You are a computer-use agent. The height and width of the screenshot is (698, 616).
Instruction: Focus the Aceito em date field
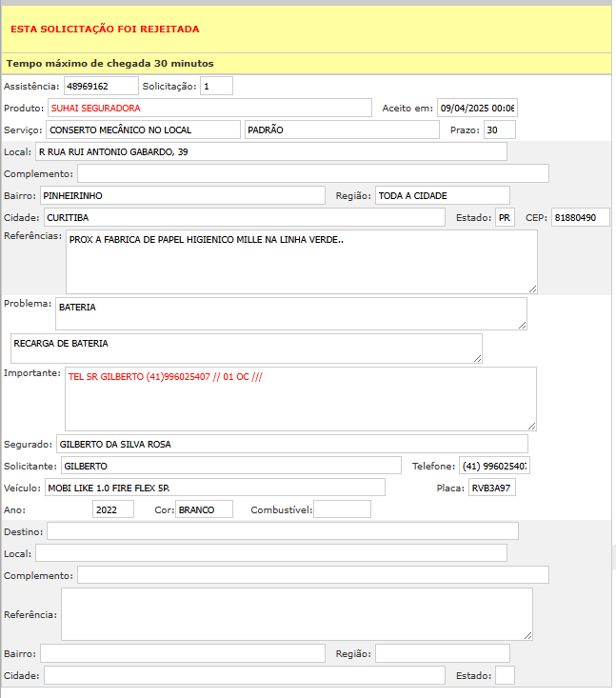(x=477, y=108)
